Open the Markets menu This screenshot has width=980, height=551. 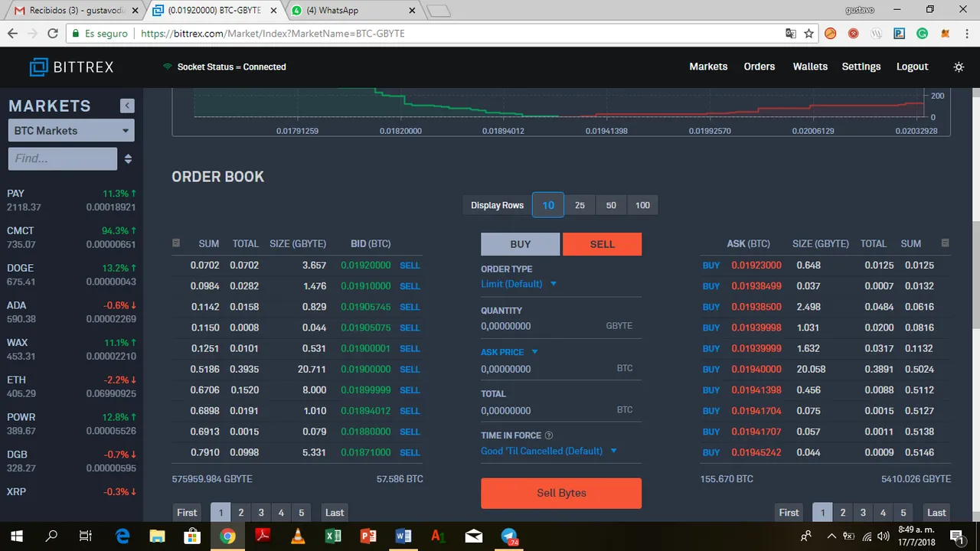coord(708,67)
